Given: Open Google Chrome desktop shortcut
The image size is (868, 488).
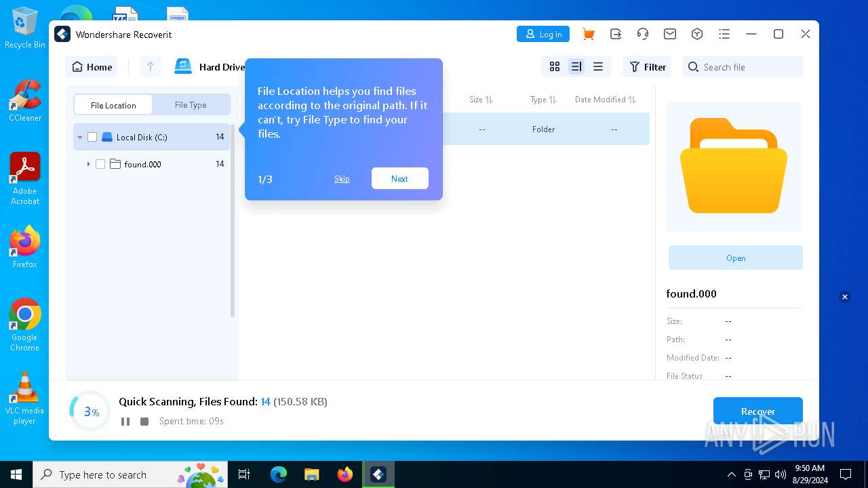Looking at the screenshot, I should click(x=24, y=325).
